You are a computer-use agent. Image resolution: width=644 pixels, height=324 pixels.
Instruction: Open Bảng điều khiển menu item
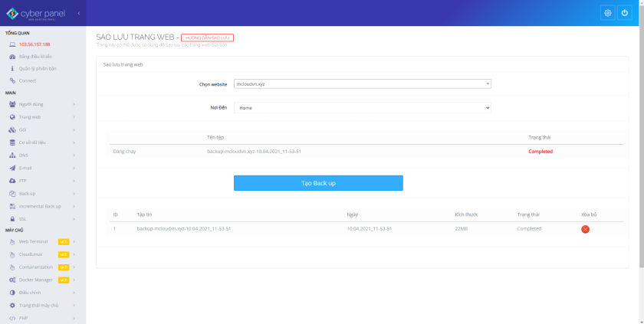pyautogui.click(x=35, y=57)
